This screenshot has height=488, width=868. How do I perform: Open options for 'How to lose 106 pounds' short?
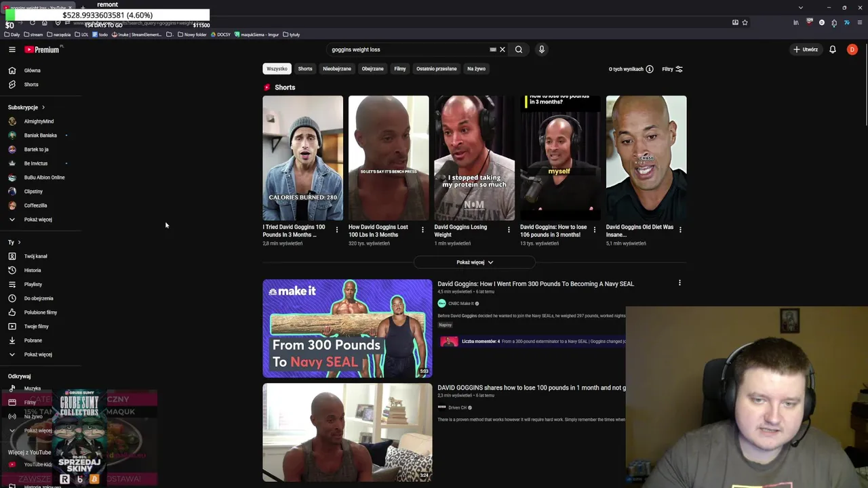click(595, 230)
